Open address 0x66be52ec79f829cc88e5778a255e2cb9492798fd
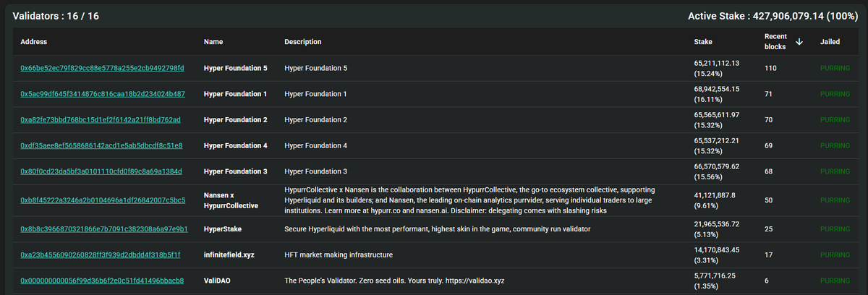This screenshot has width=868, height=295. tap(102, 68)
